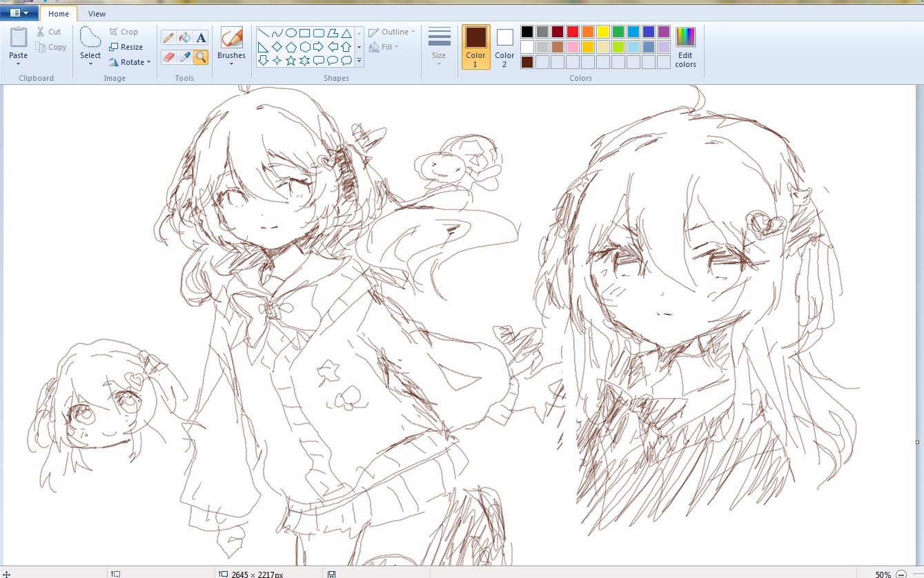Screen dimensions: 924x578
Task: Choose the Triangle shape
Action: click(x=346, y=33)
